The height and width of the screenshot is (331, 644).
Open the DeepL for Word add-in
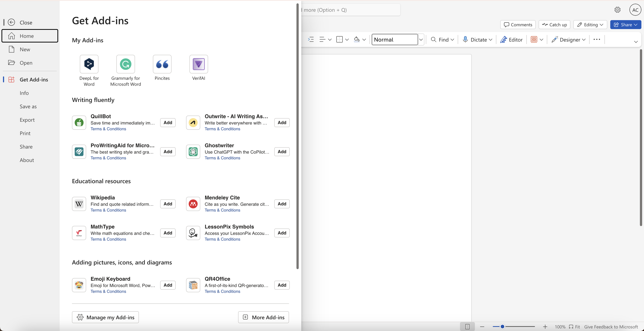coord(89,64)
